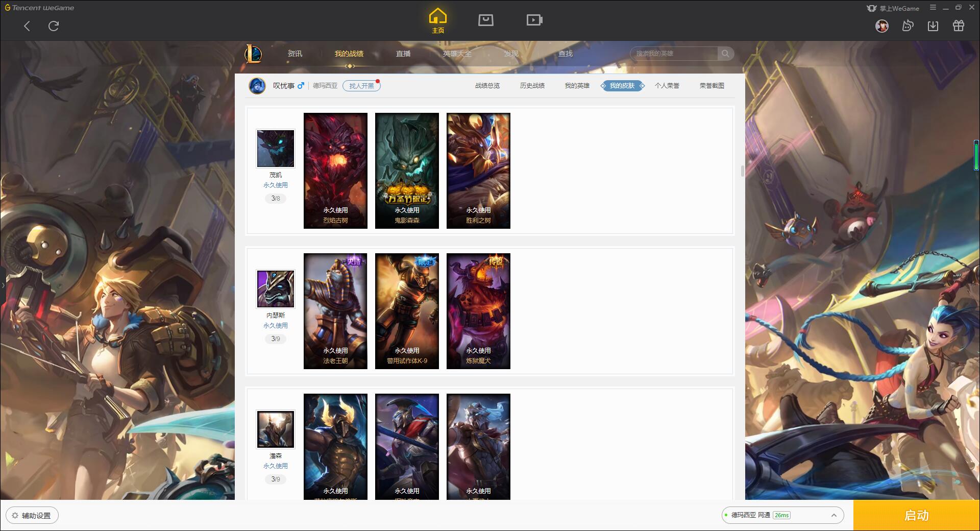The height and width of the screenshot is (531, 980).
Task: Click the 潘森 champion portrait
Action: [276, 429]
